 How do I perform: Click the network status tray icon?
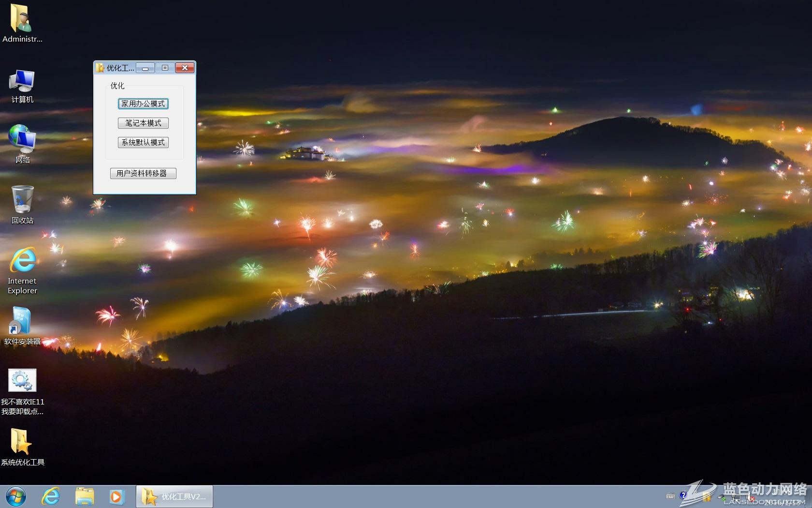(736, 497)
